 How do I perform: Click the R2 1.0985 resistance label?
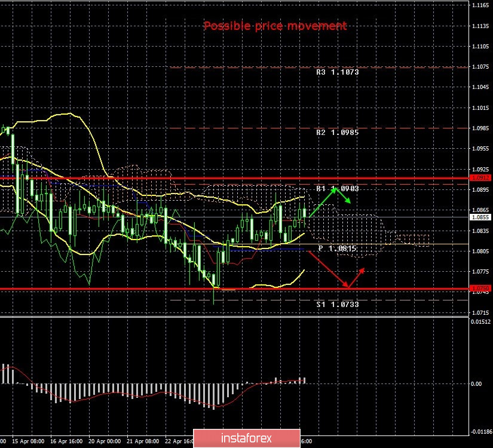(338, 133)
